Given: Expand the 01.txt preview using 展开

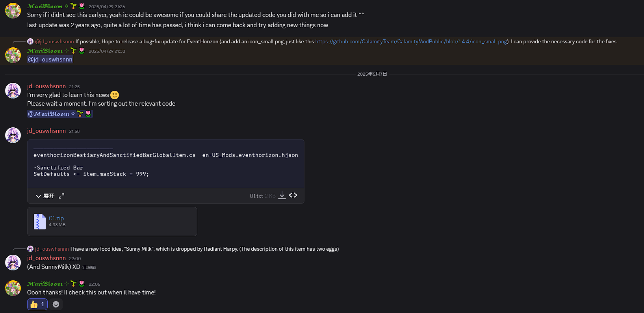Looking at the screenshot, I should pyautogui.click(x=45, y=196).
